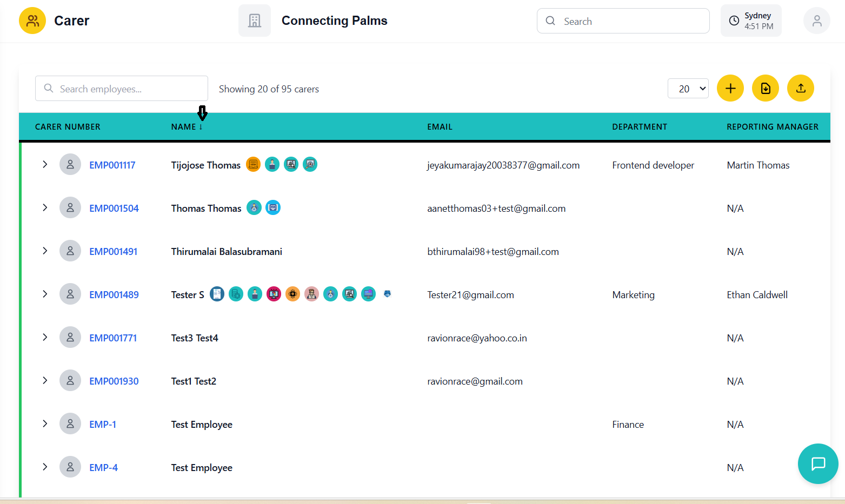
Task: Open the user profile avatar in header
Action: pos(816,21)
